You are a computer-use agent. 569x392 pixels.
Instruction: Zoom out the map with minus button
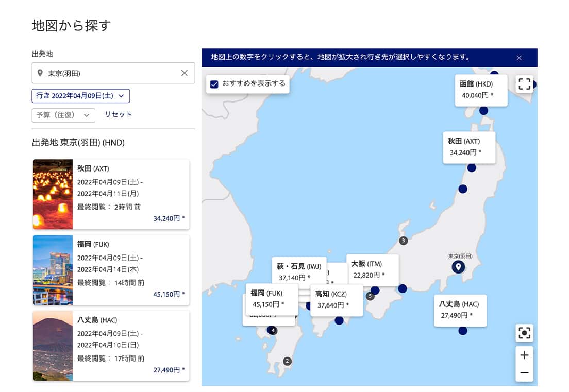coord(524,372)
